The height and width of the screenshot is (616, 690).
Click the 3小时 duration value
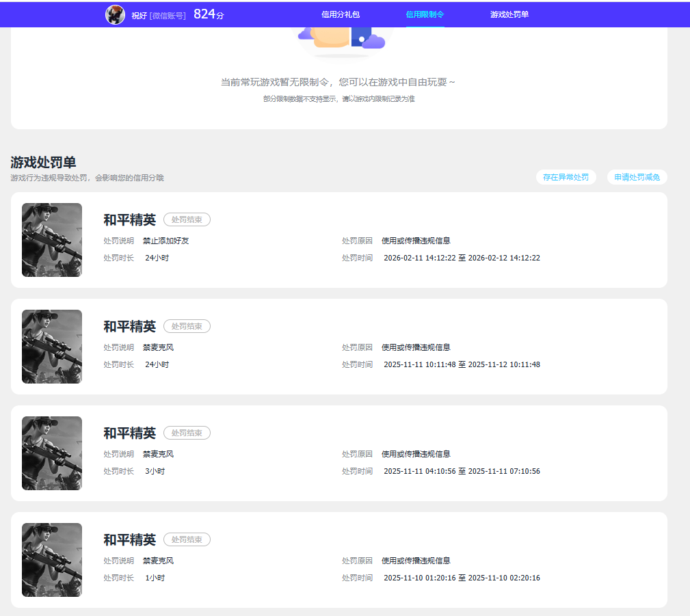(155, 471)
